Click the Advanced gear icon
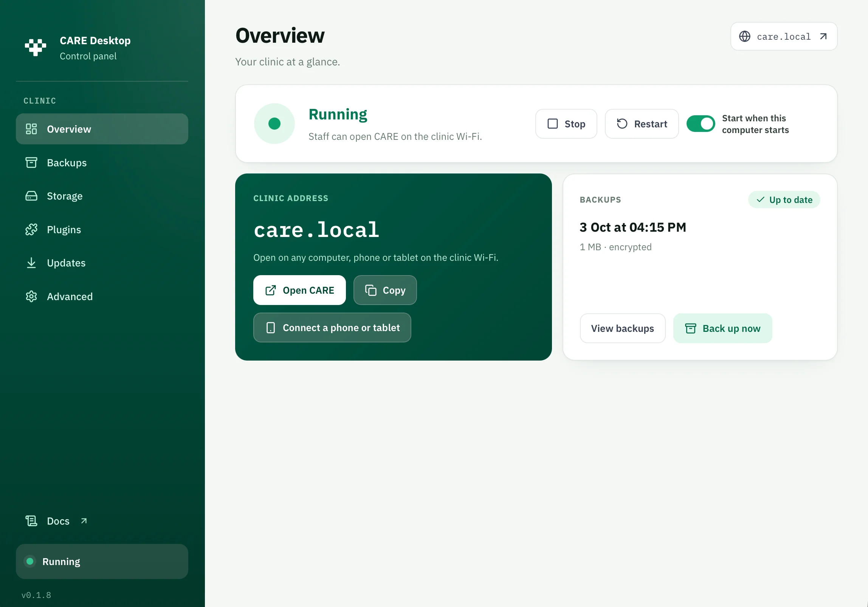This screenshot has width=868, height=607. point(31,296)
